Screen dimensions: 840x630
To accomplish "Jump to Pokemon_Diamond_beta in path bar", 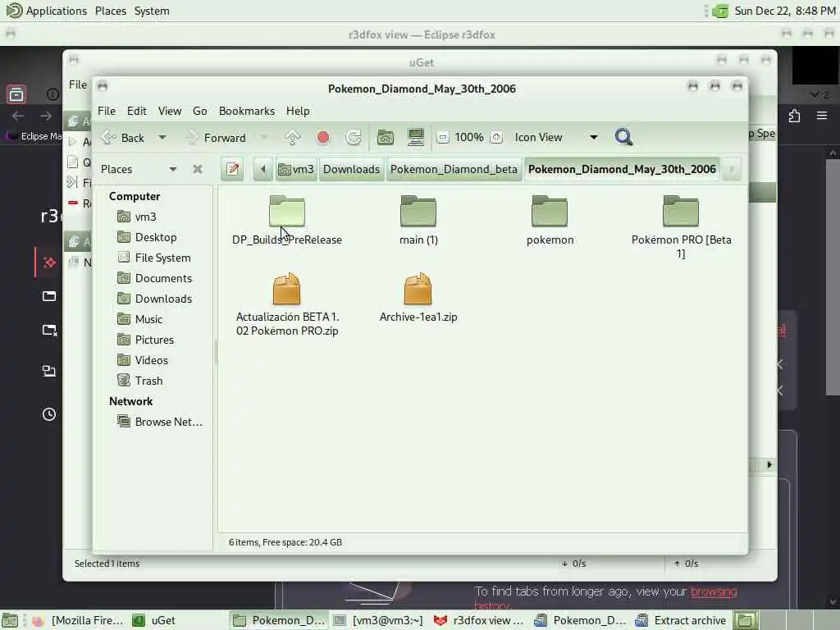I will click(x=454, y=169).
